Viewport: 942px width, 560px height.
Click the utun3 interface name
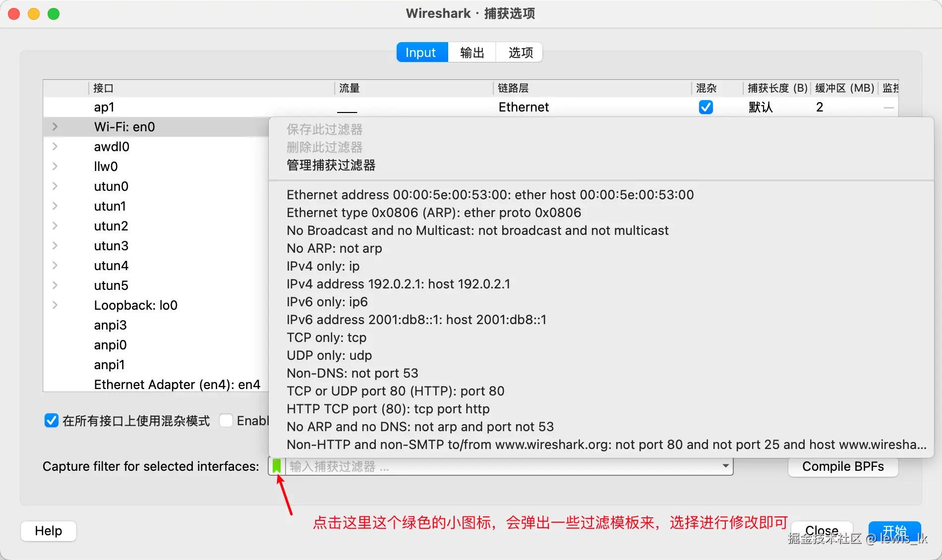click(111, 246)
